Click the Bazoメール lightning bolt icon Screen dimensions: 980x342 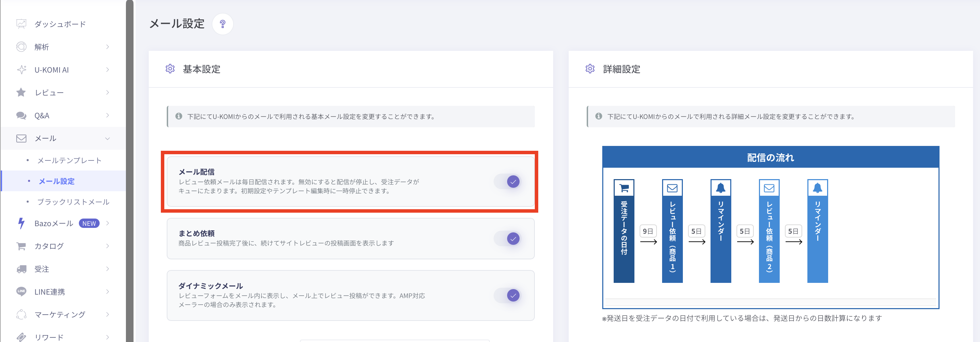pyautogui.click(x=21, y=223)
